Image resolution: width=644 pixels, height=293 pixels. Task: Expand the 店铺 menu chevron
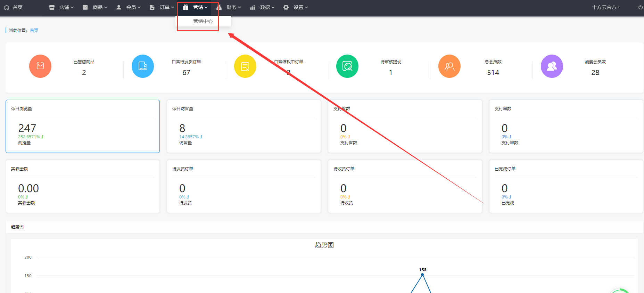tap(72, 7)
